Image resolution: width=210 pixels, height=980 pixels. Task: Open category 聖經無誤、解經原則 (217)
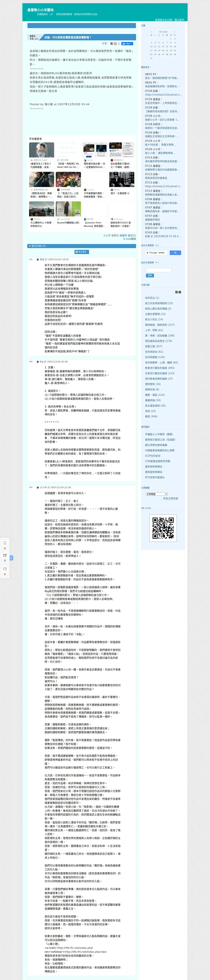160,325
